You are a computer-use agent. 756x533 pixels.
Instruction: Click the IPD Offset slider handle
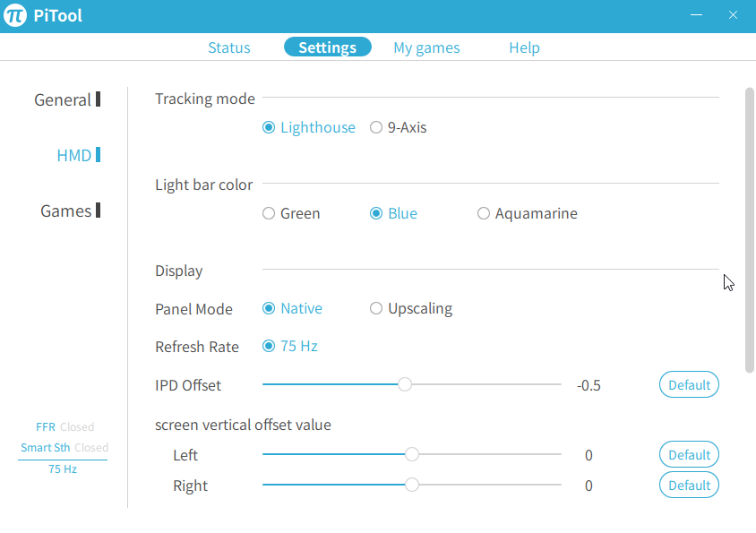coord(405,384)
